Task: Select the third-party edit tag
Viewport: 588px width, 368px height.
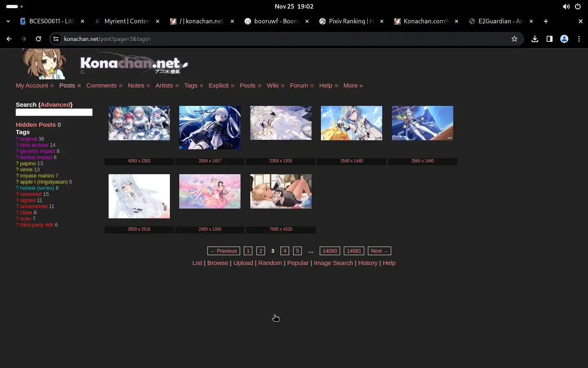Action: tap(37, 225)
